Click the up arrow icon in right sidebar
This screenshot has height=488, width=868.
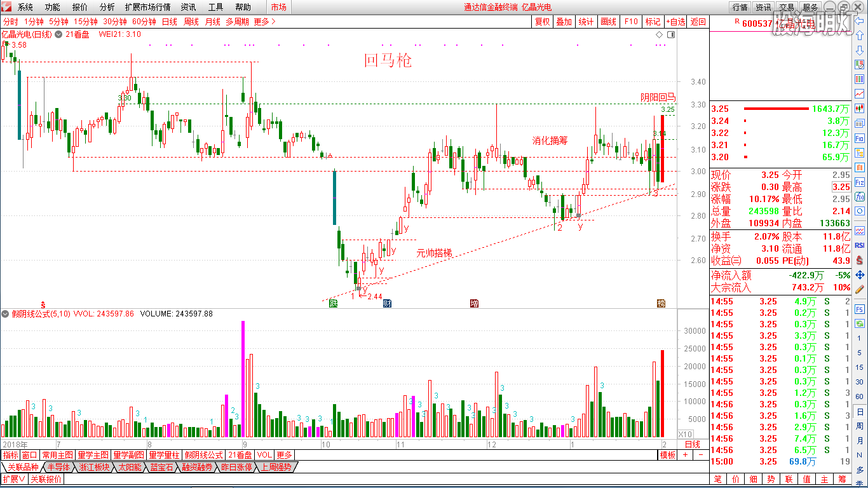[860, 36]
